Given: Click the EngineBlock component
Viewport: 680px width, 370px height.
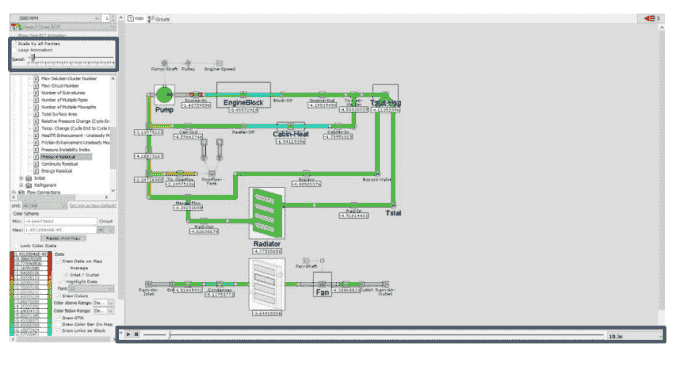Looking at the screenshot, I should point(243,95).
